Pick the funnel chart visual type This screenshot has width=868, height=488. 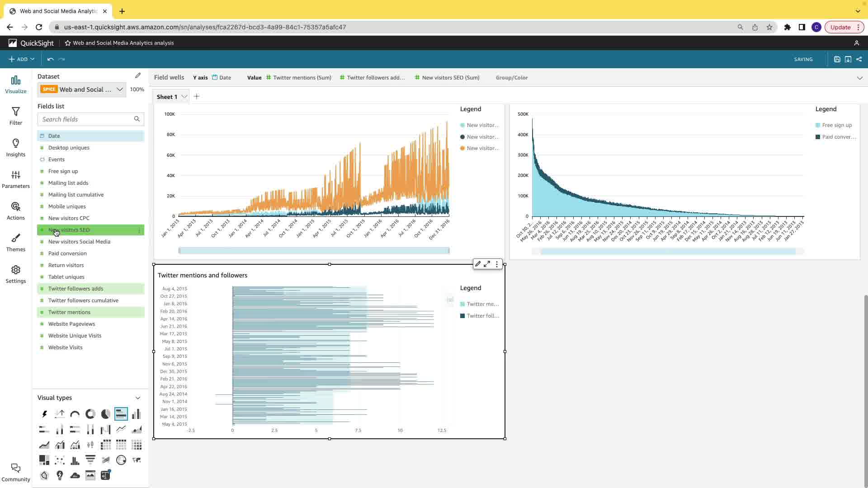click(90, 460)
